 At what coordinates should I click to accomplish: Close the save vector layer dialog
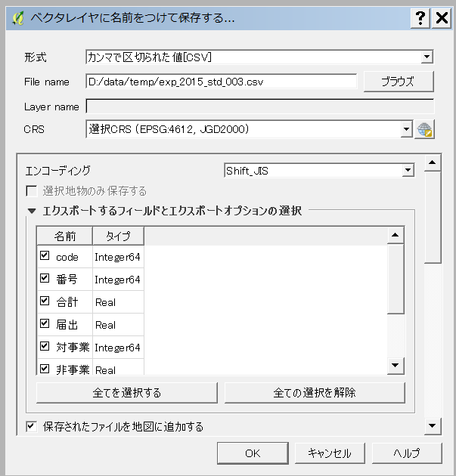442,18
